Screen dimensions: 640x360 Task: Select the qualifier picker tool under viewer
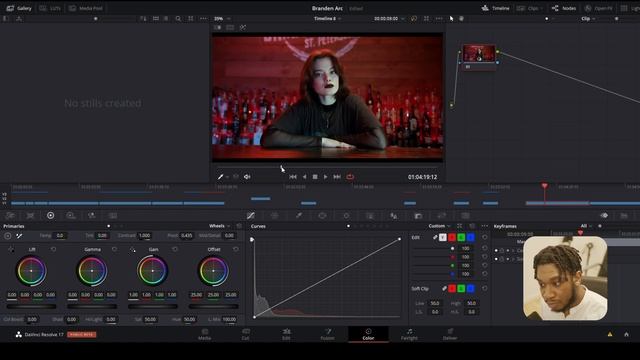click(x=220, y=177)
